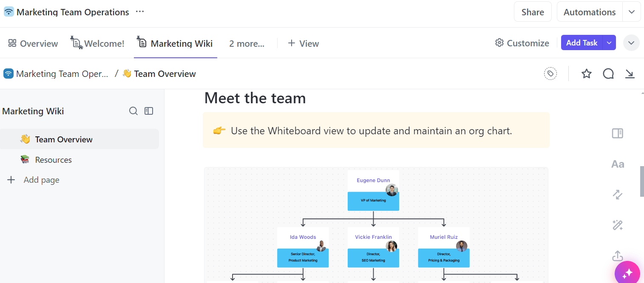Image resolution: width=644 pixels, height=283 pixels.
Task: Open the ellipsis menu beside the title
Action: [140, 12]
